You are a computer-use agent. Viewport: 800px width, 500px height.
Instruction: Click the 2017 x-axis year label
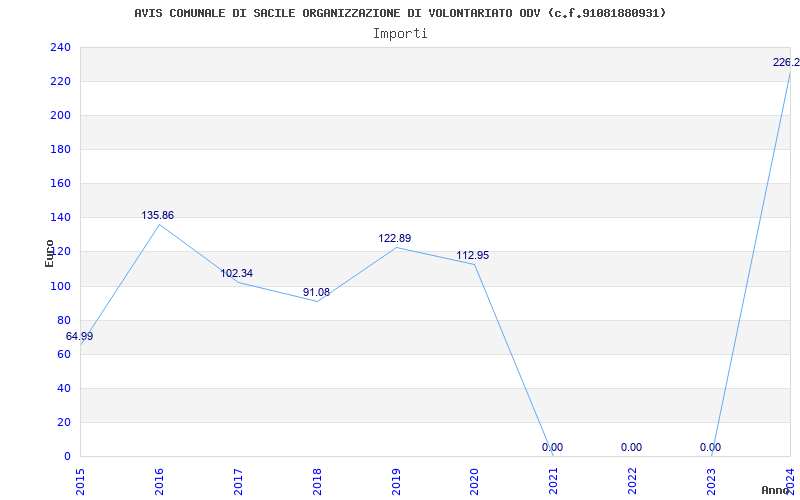pyautogui.click(x=238, y=482)
